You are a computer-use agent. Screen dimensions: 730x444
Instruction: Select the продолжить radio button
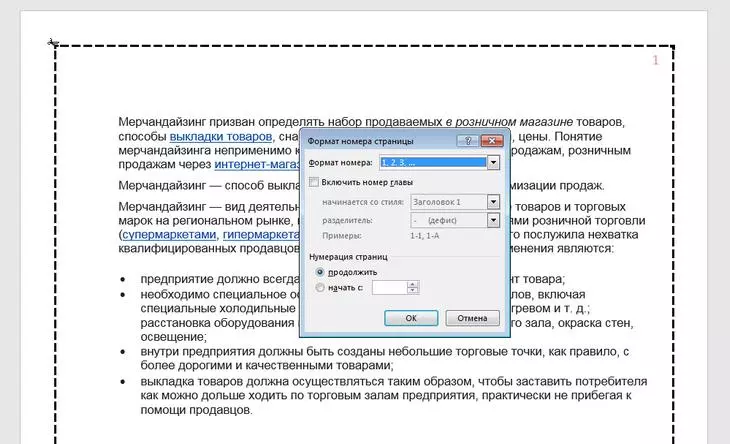(x=320, y=271)
